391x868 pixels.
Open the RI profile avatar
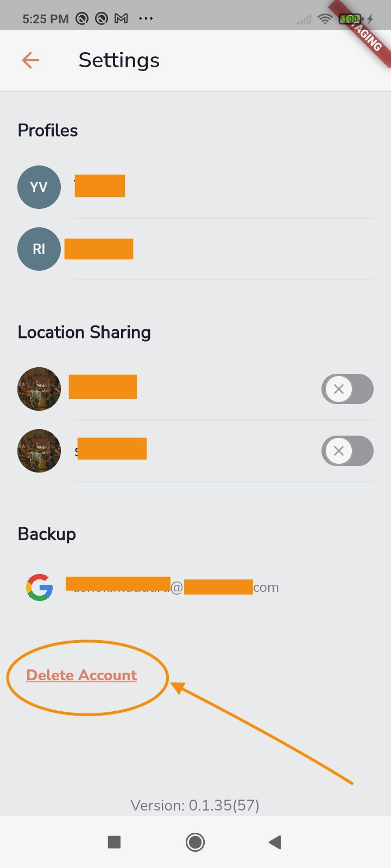click(x=39, y=249)
